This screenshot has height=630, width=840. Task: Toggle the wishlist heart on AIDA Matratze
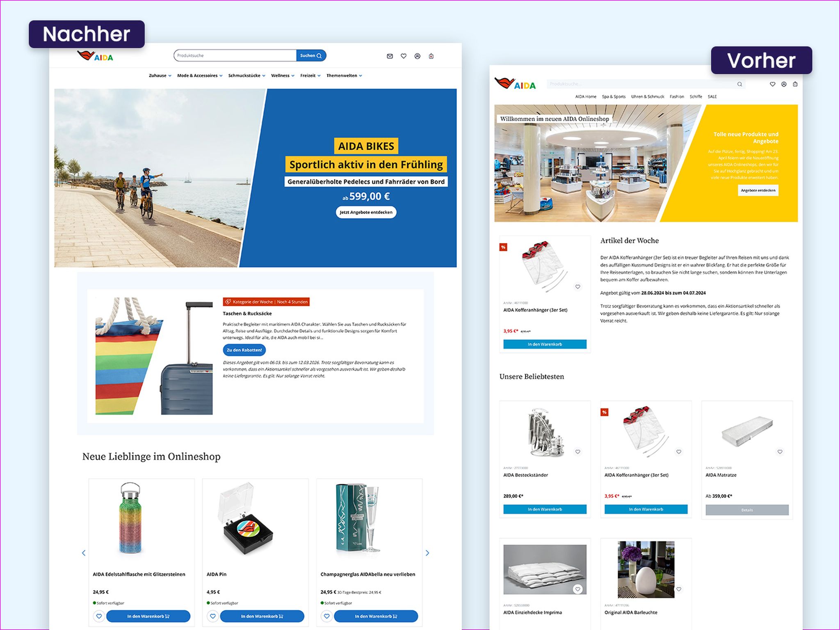[x=780, y=451]
